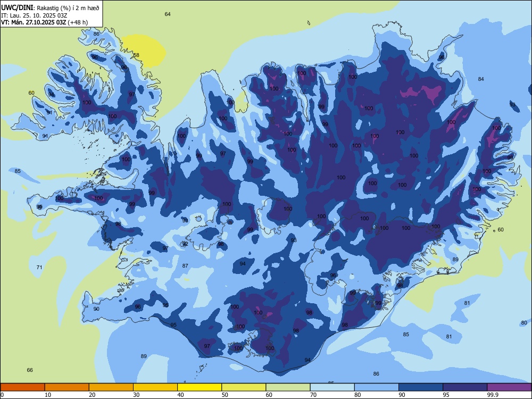Click the "Rakastig (%) í 2 m hæð" label
532x399 pixels.
point(68,8)
